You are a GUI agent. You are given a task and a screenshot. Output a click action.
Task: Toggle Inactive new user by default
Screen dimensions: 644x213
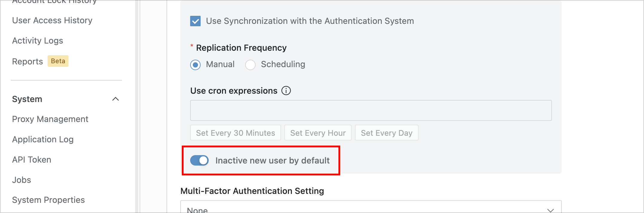[x=199, y=160]
